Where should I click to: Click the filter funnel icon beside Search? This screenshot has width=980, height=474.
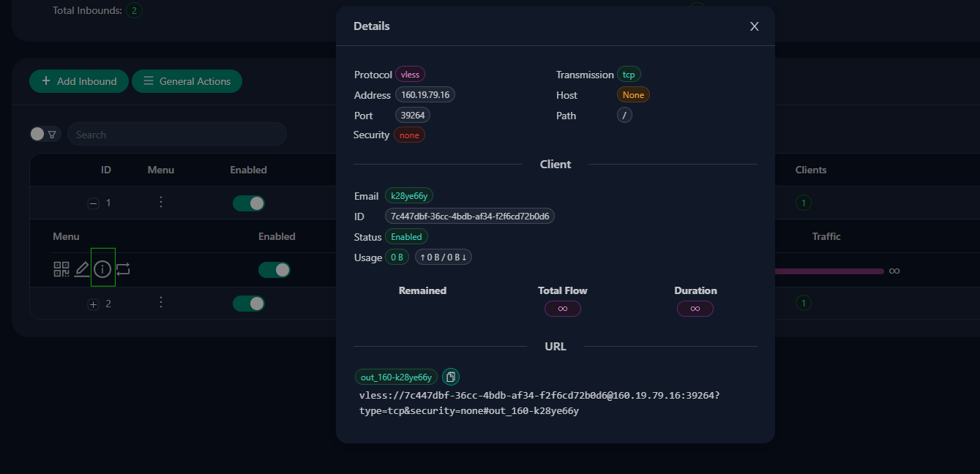(x=52, y=135)
